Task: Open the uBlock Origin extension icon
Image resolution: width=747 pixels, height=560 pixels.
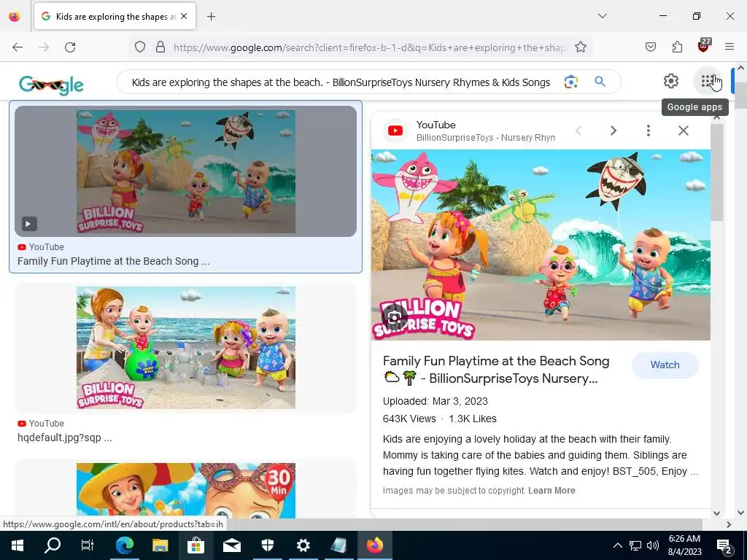Action: [x=704, y=46]
